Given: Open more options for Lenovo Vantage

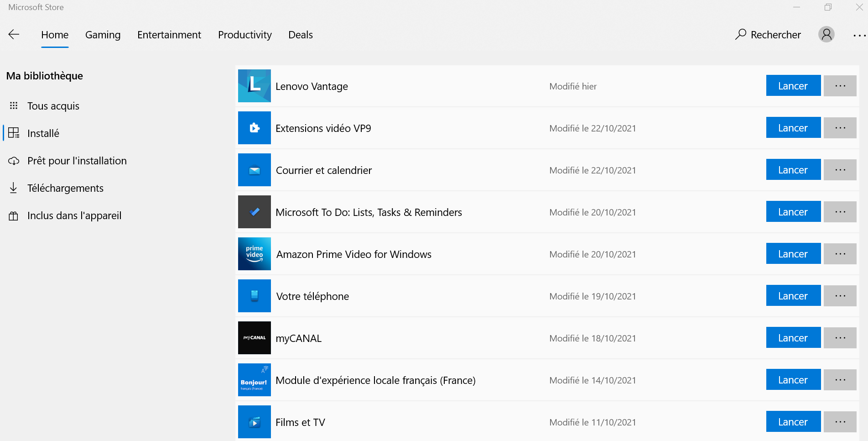Looking at the screenshot, I should pyautogui.click(x=840, y=86).
